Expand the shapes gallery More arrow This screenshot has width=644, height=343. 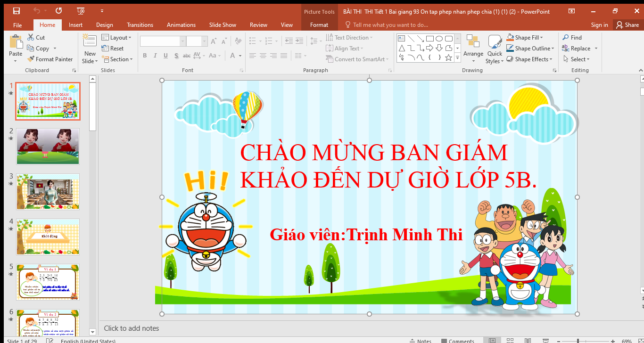coord(457,58)
